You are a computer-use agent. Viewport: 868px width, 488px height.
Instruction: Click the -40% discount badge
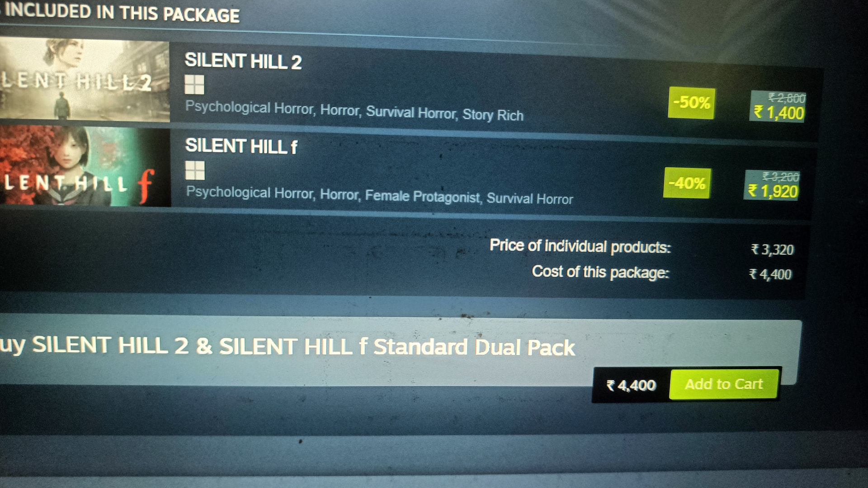click(687, 183)
